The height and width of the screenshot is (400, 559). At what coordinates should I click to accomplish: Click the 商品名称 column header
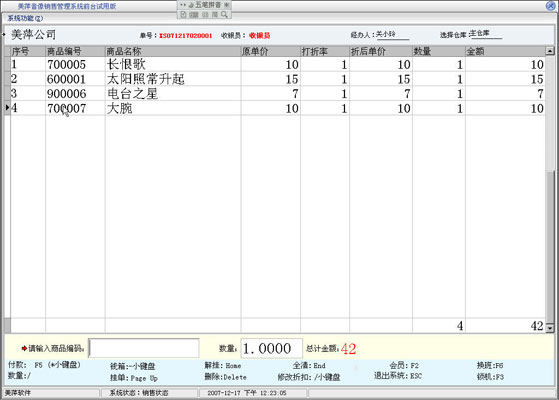click(173, 51)
